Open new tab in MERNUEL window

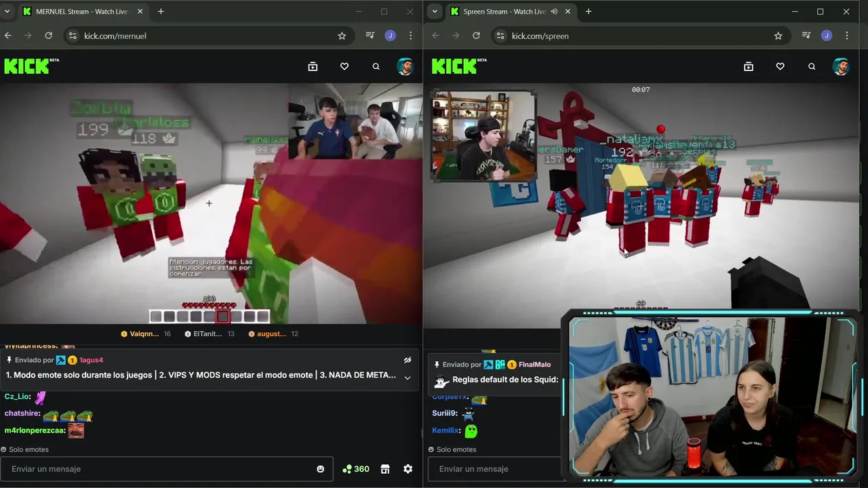(x=161, y=12)
